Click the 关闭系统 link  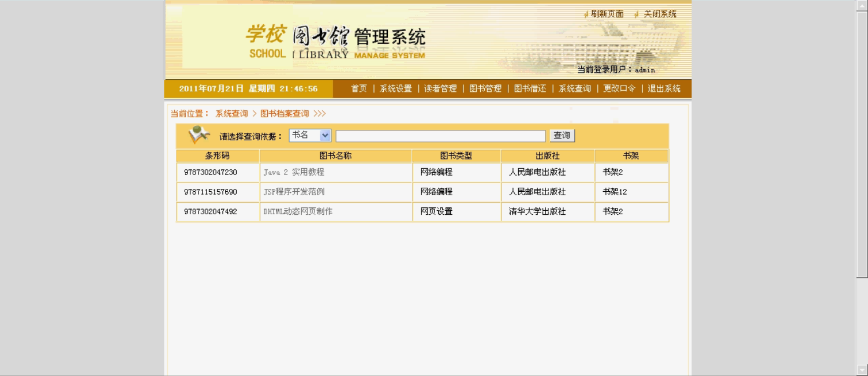coord(660,14)
